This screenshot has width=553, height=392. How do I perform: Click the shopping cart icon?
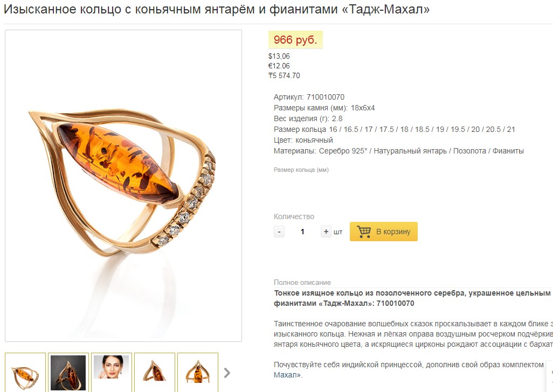(x=364, y=232)
